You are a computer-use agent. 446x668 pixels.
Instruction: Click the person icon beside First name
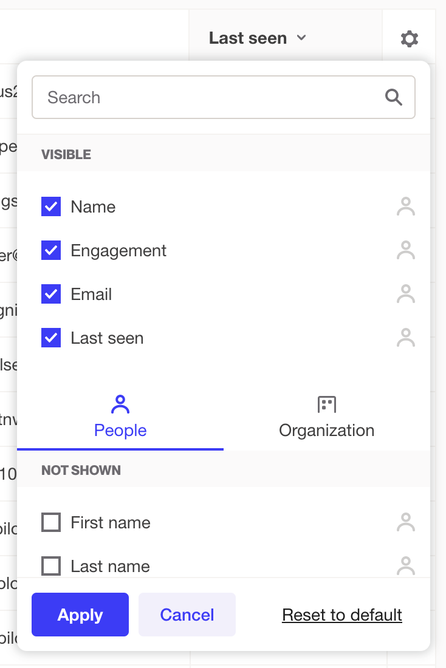[x=406, y=522]
